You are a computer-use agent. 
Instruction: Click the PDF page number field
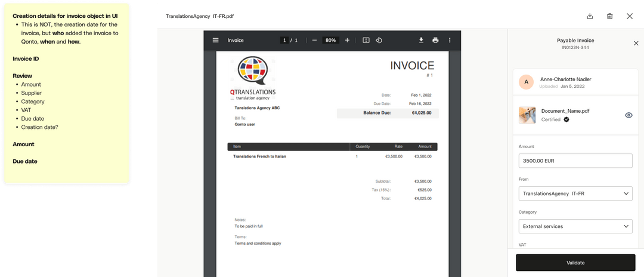[285, 40]
